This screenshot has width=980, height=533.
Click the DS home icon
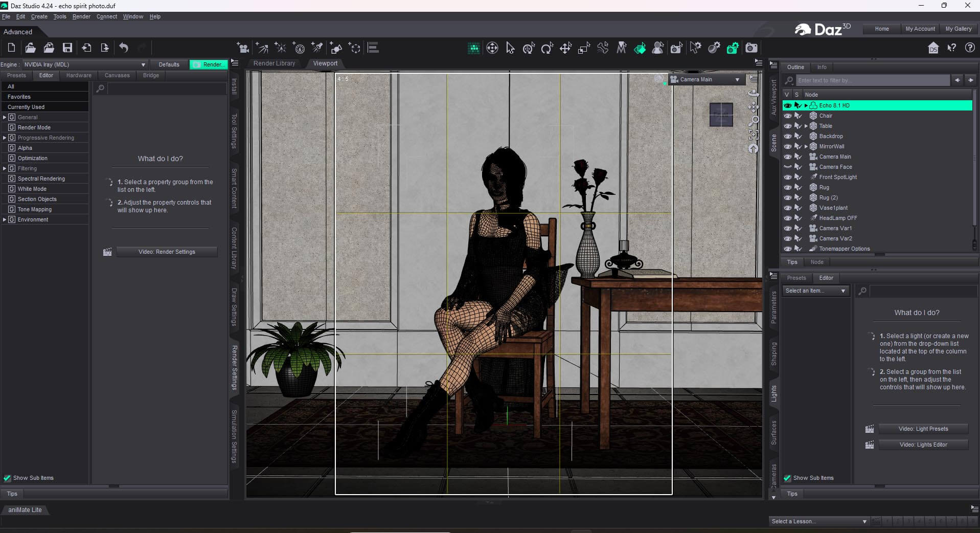pos(933,48)
